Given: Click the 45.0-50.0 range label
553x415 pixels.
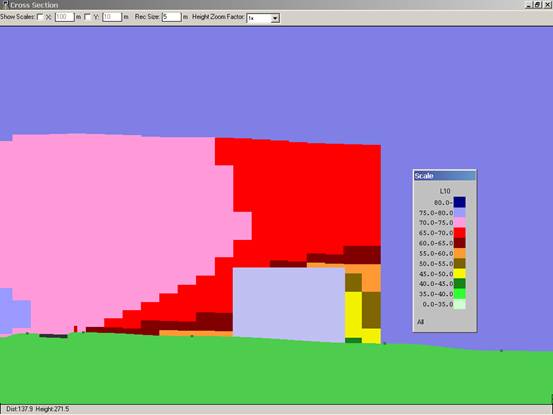Looking at the screenshot, I should 436,274.
